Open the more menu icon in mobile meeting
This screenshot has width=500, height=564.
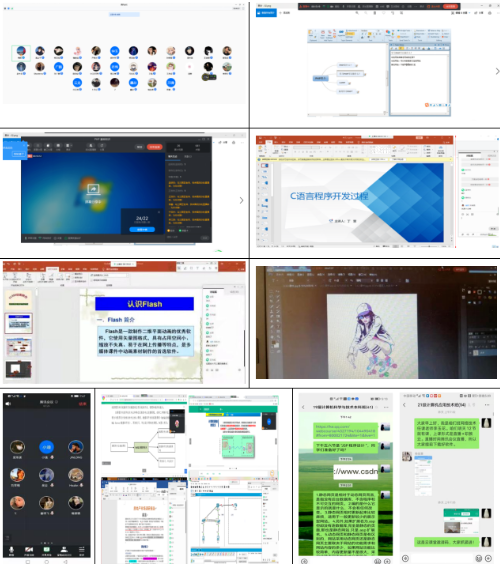pos(82,549)
